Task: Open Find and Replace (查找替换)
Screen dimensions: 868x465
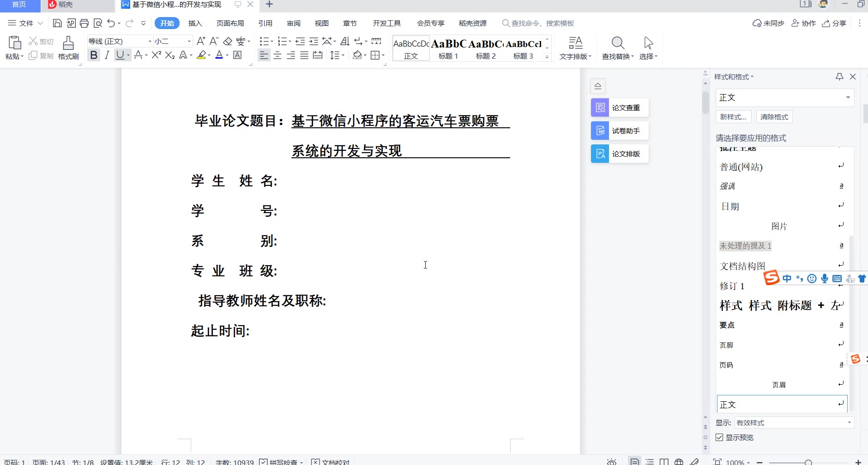Action: point(618,48)
